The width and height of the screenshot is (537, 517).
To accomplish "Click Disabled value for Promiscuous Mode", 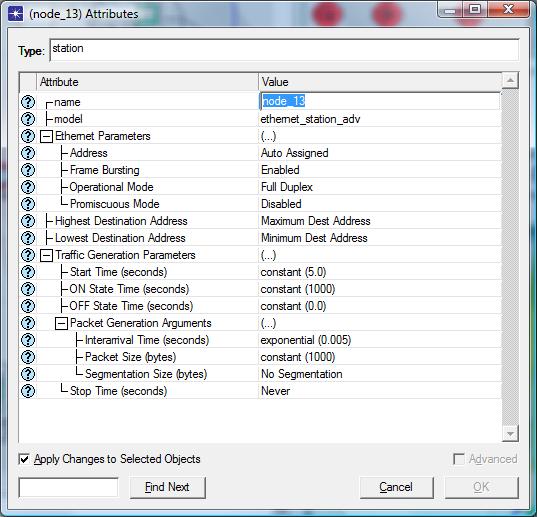I will click(x=281, y=204).
